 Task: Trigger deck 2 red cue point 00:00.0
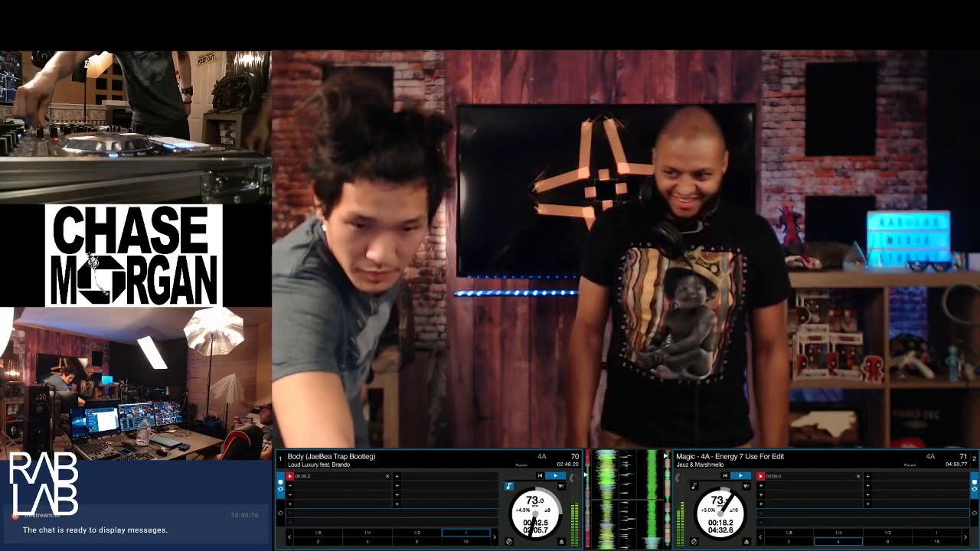[761, 476]
